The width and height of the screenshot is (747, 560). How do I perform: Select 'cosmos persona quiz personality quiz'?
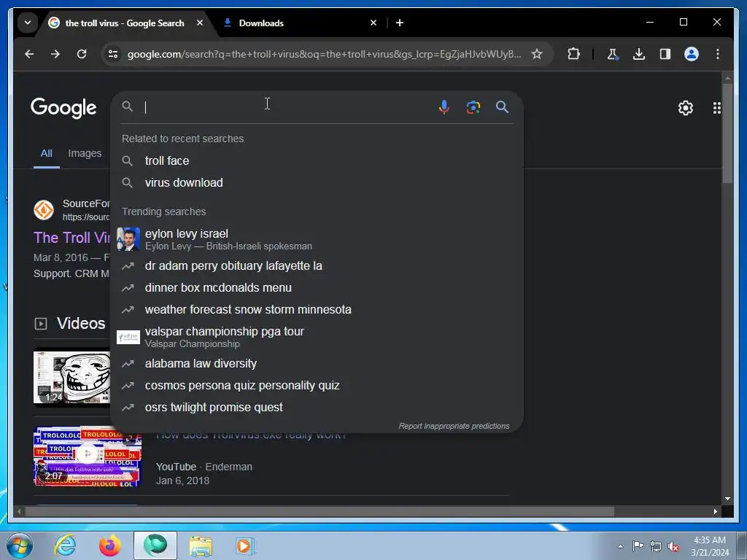317,385
